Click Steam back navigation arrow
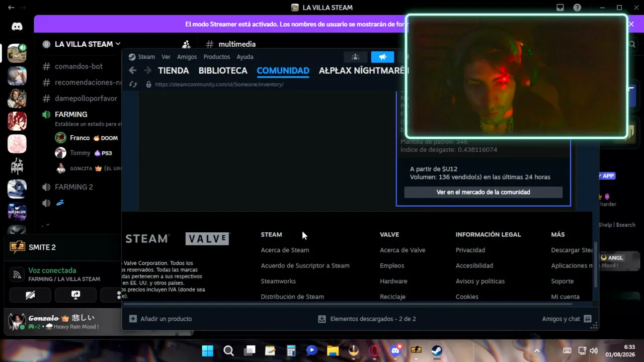Viewport: 644px width, 362px height. point(133,70)
